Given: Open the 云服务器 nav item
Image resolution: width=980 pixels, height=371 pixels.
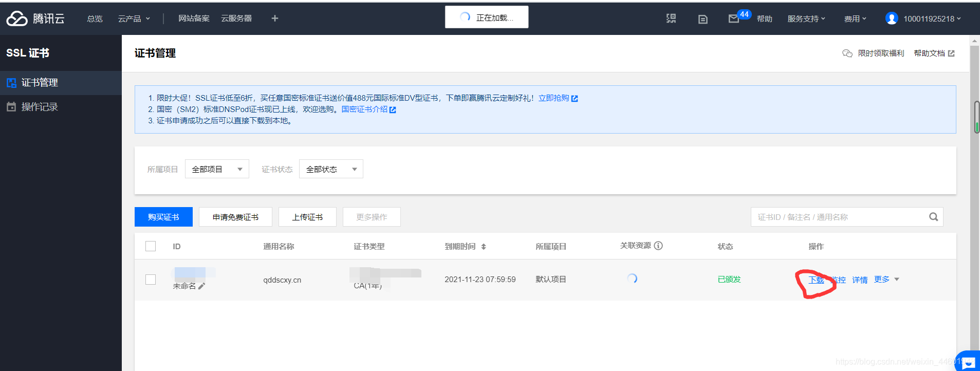Looking at the screenshot, I should 236,18.
